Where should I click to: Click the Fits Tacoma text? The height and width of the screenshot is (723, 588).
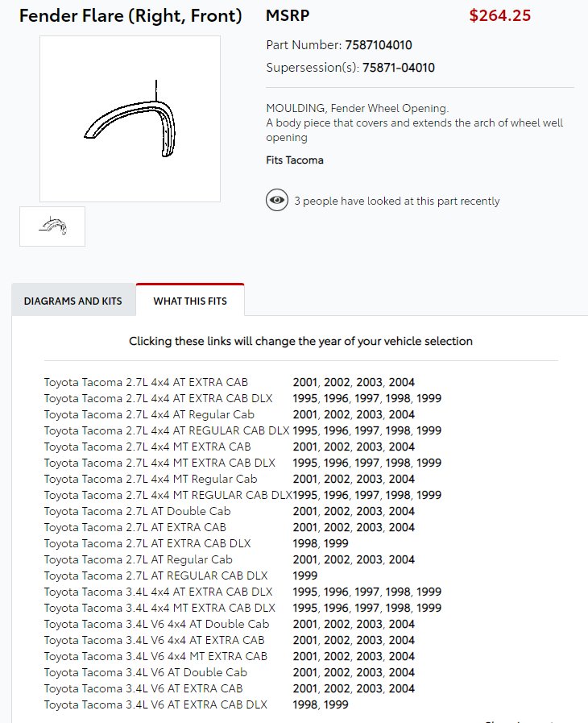(x=295, y=160)
